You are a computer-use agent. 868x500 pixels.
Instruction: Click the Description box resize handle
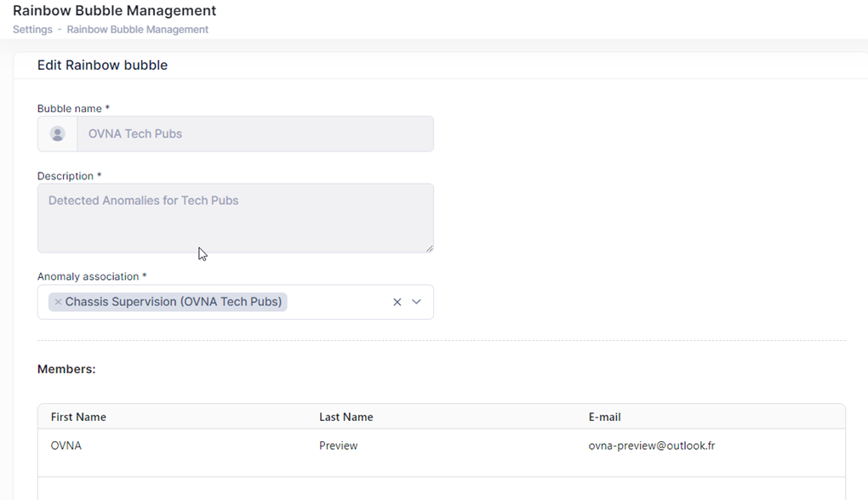click(429, 247)
